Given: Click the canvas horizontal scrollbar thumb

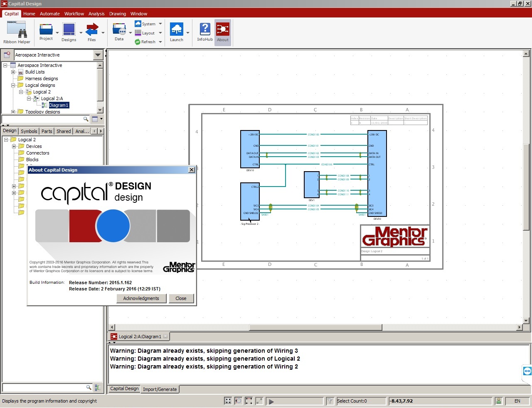Looking at the screenshot, I should 315,327.
